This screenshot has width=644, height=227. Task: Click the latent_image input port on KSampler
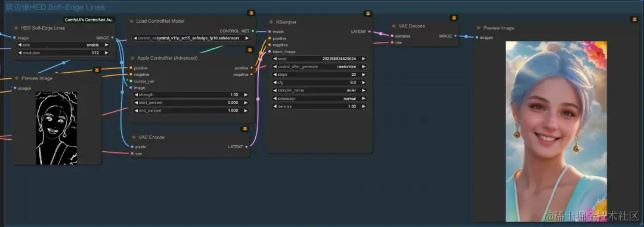coord(270,52)
